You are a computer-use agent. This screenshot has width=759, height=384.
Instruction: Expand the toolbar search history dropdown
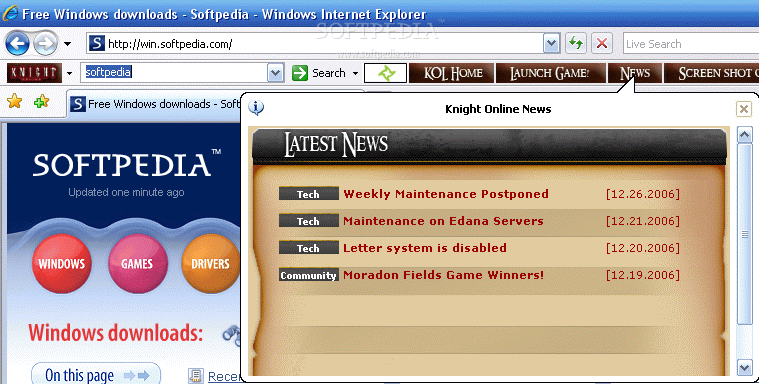click(275, 73)
